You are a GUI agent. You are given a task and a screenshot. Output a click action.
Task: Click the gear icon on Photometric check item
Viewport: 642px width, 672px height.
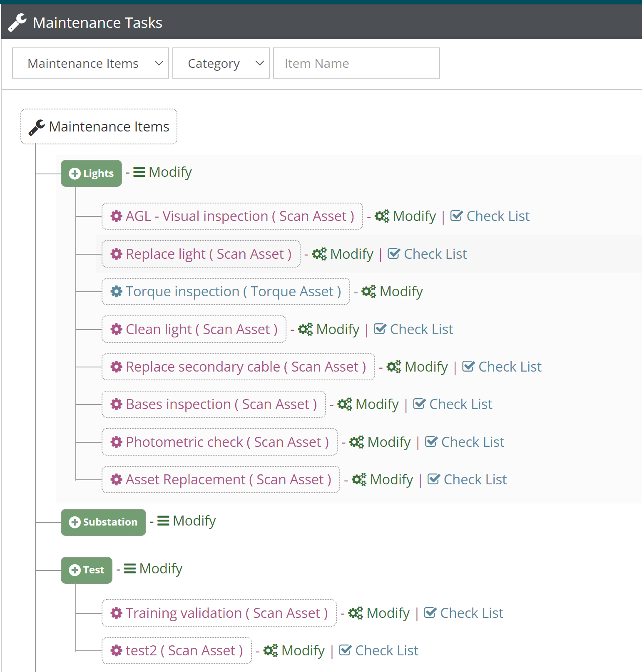116,442
